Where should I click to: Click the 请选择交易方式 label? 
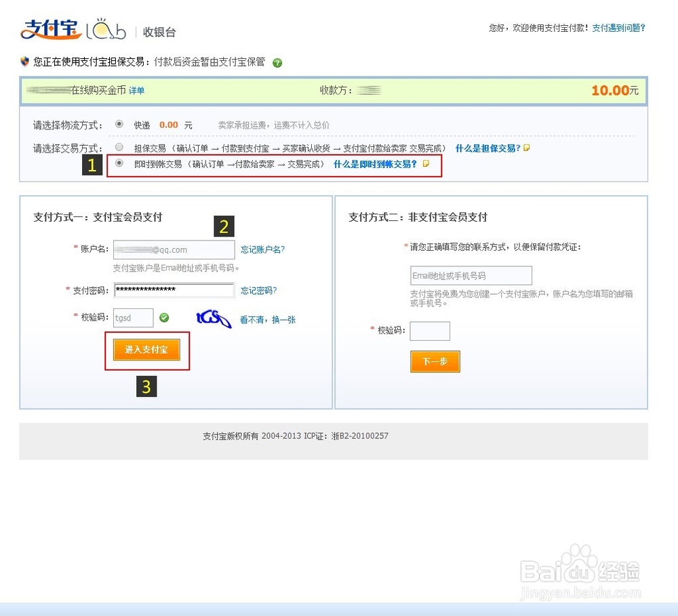pyautogui.click(x=68, y=148)
